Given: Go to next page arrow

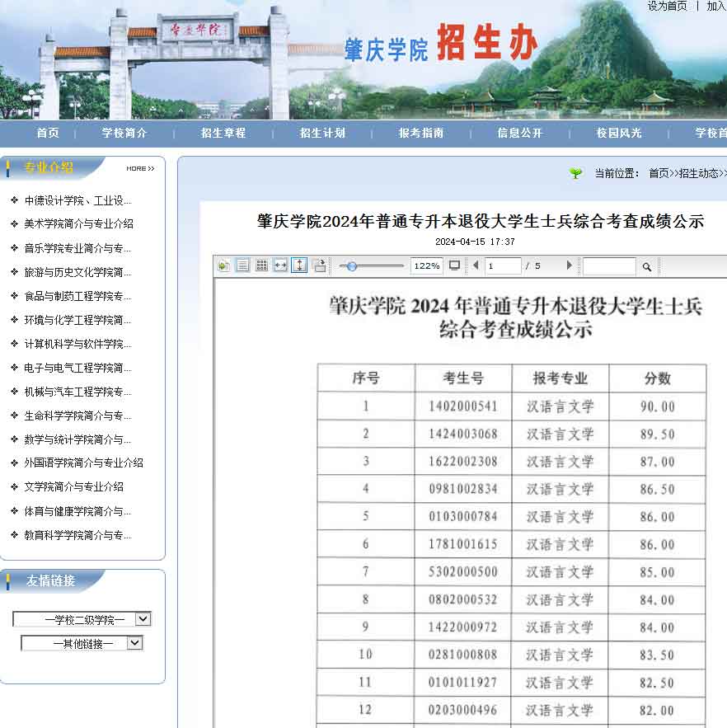Looking at the screenshot, I should pos(570,265).
